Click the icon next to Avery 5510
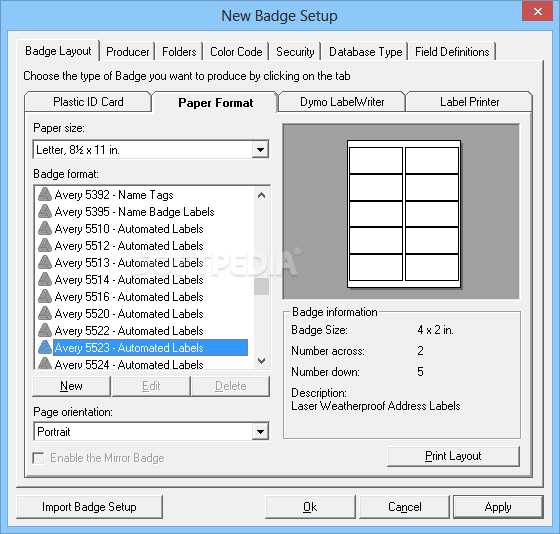Screen dimensions: 560x534 (45, 229)
